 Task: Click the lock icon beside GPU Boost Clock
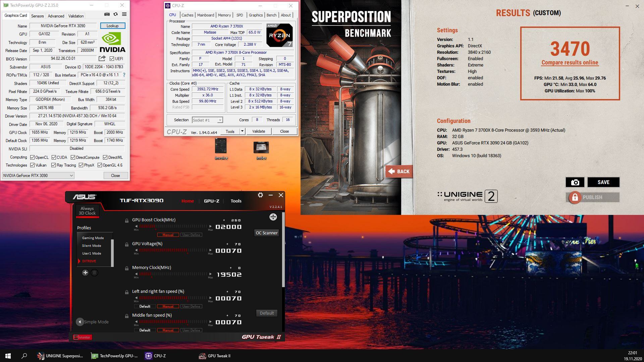coord(127,221)
